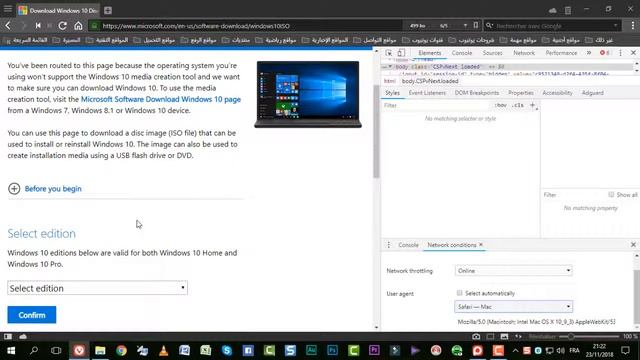Show hidden system tray icons chevron
The width and height of the screenshot is (640, 360).
tap(516, 350)
